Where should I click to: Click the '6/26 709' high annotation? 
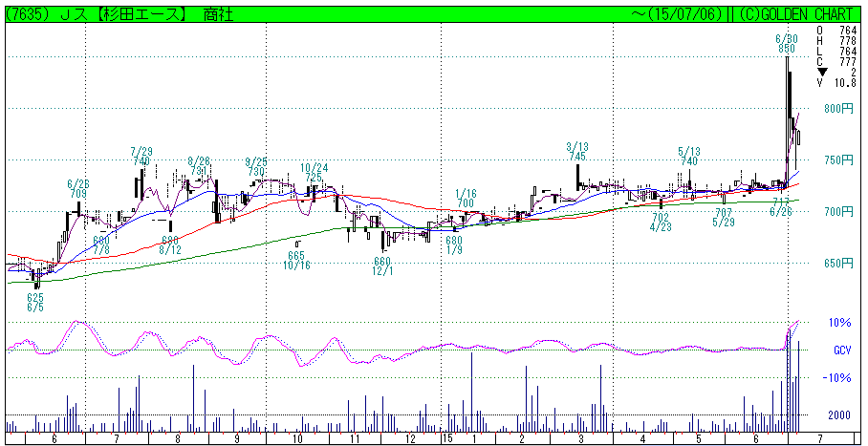pyautogui.click(x=78, y=189)
